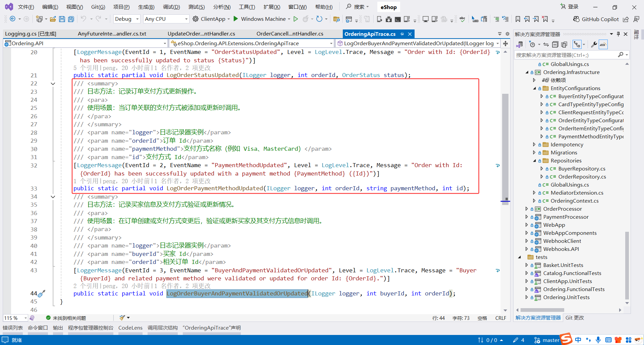Expand the Migrations folder node
This screenshot has width=644, height=345.
tap(534, 153)
